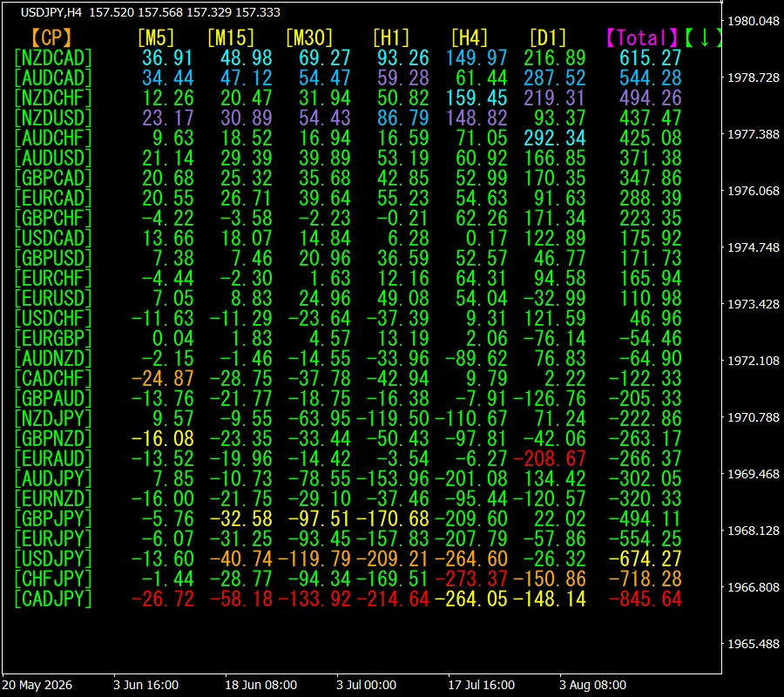Select the GBPNZD pair label
The width and height of the screenshot is (784, 697).
53,438
